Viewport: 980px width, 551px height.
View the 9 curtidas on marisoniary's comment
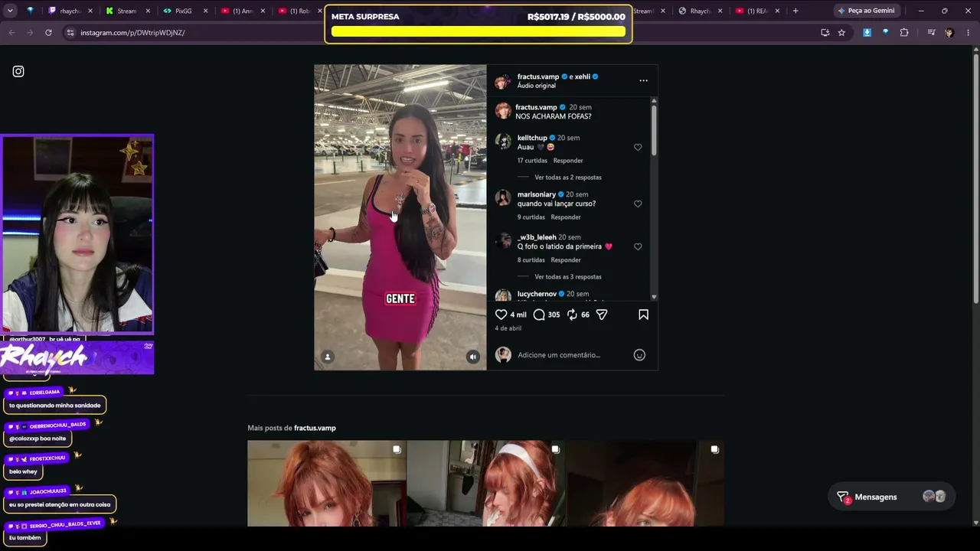[531, 217]
